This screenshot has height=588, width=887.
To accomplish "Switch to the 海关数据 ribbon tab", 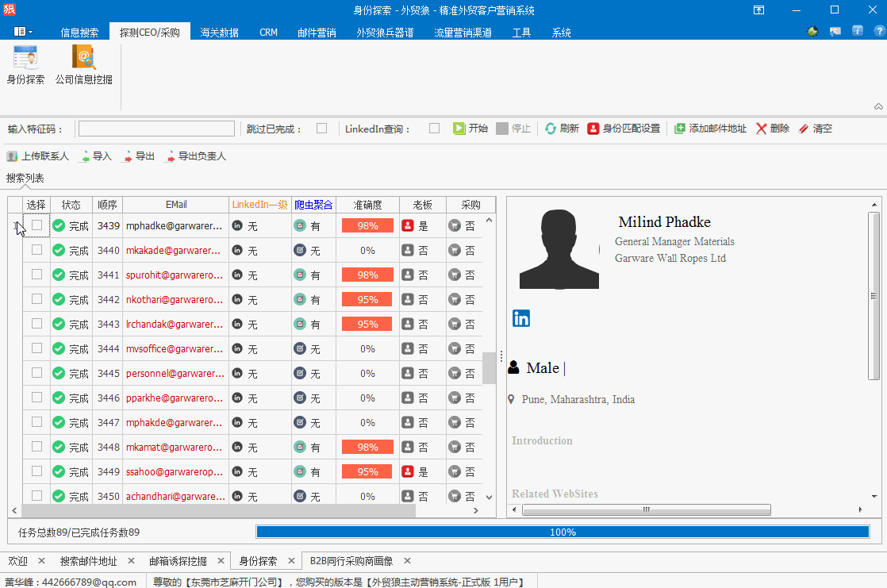I will pyautogui.click(x=219, y=33).
